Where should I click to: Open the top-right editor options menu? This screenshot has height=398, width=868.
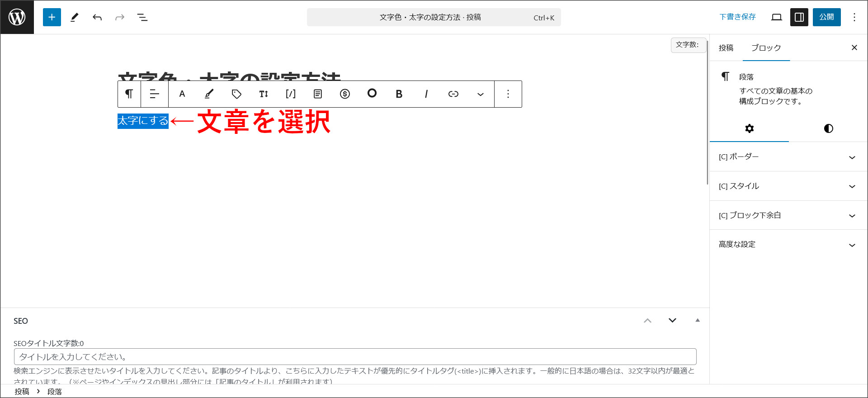click(854, 17)
